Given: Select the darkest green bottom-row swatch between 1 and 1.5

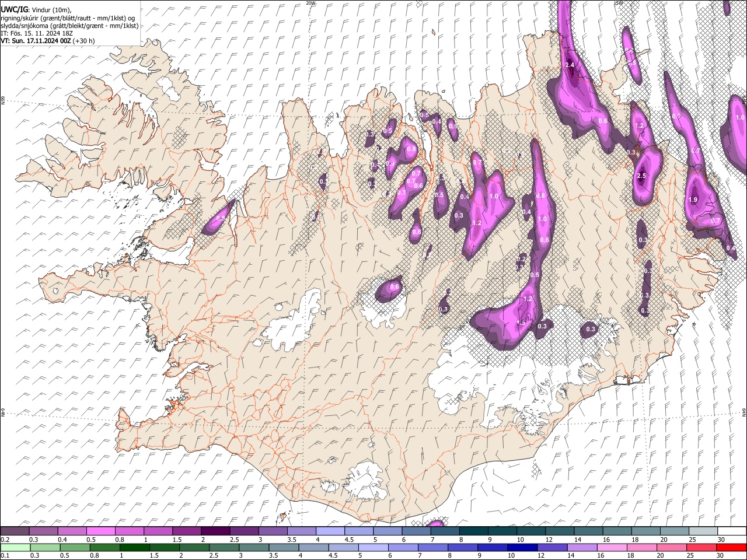Looking at the screenshot, I should tap(134, 547).
